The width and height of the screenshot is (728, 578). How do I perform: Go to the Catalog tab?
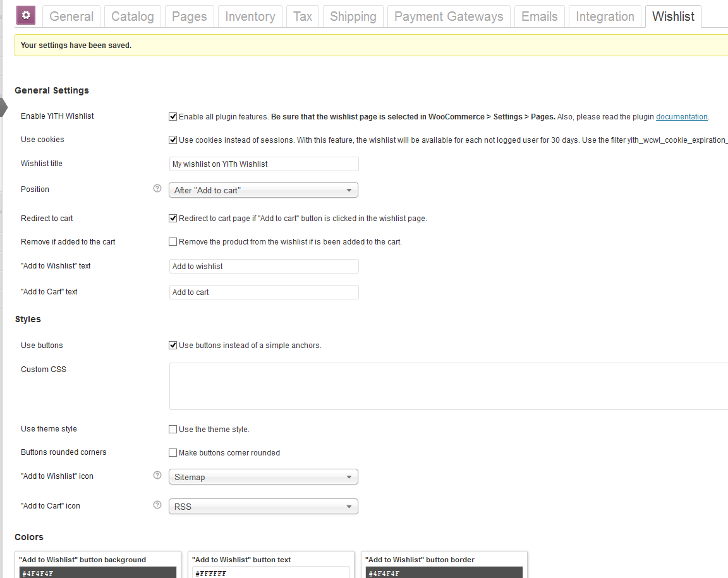[132, 16]
